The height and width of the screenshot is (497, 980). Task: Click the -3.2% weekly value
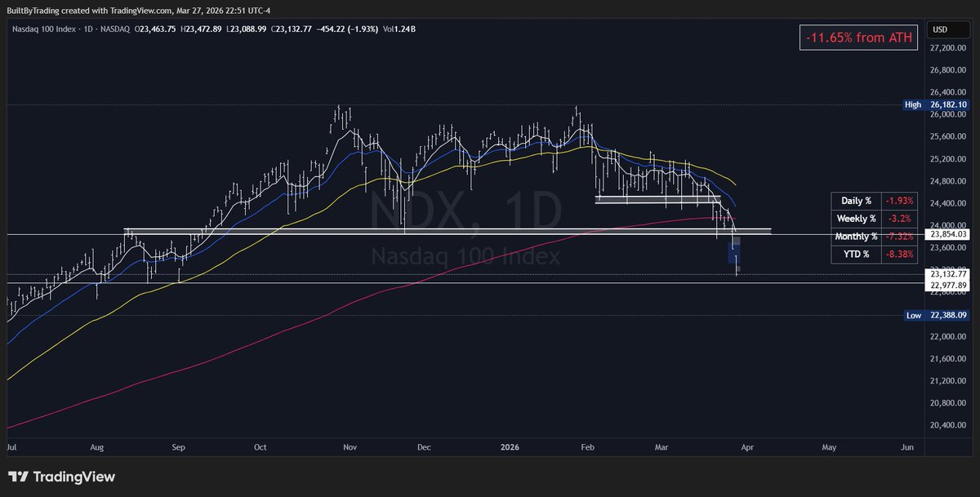898,219
